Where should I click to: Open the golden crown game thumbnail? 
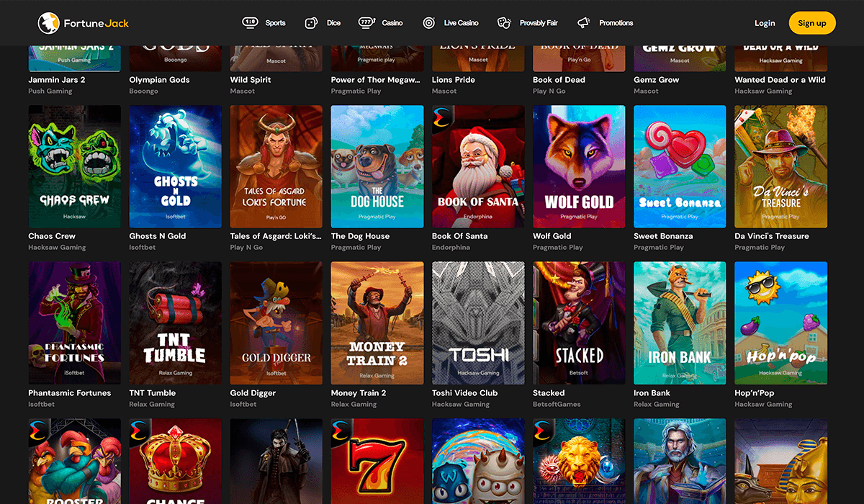pyautogui.click(x=176, y=462)
